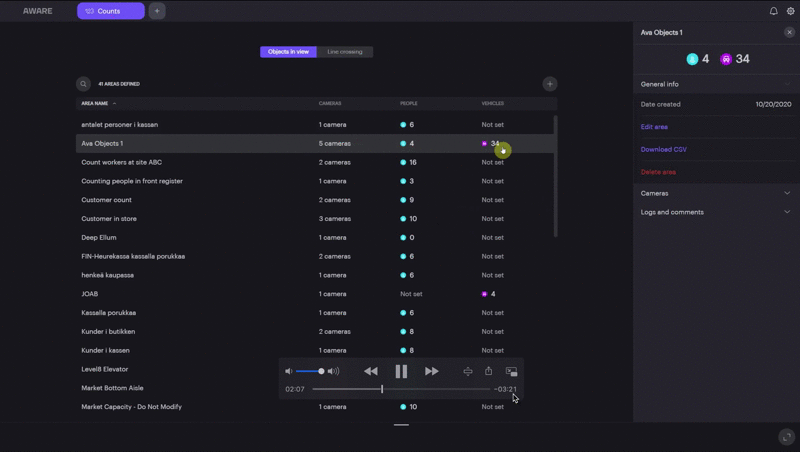The image size is (800, 452).
Task: Expand the Cameras section
Action: [716, 193]
